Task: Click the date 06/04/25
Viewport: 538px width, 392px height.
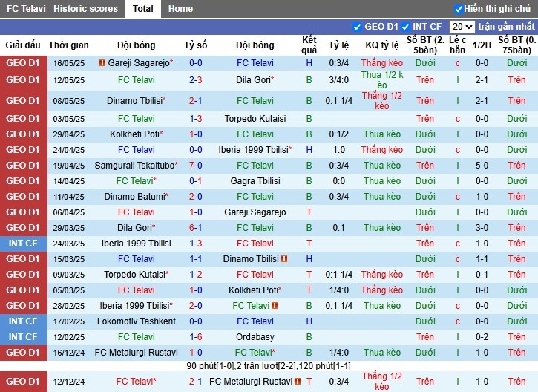Action: click(x=68, y=212)
